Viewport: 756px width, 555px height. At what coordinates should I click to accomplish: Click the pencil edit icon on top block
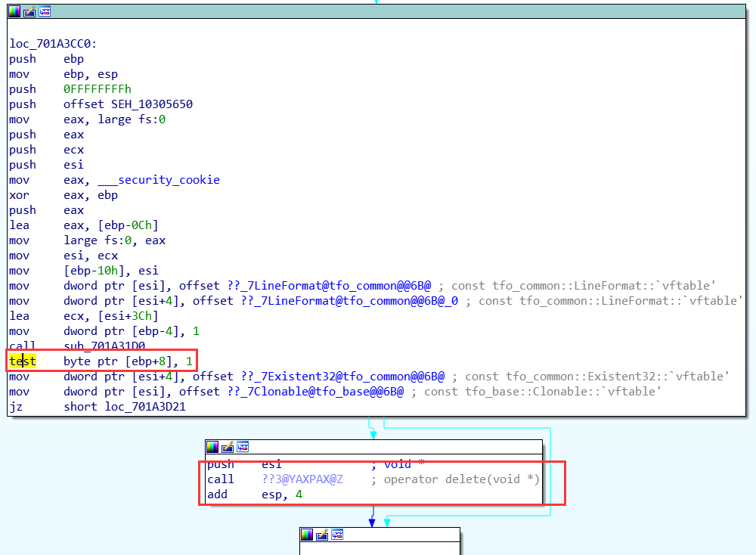tap(29, 11)
